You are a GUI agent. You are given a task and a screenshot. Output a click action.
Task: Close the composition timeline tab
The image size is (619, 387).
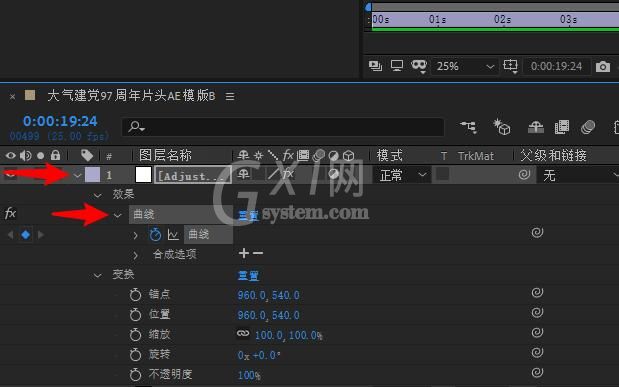pos(12,96)
